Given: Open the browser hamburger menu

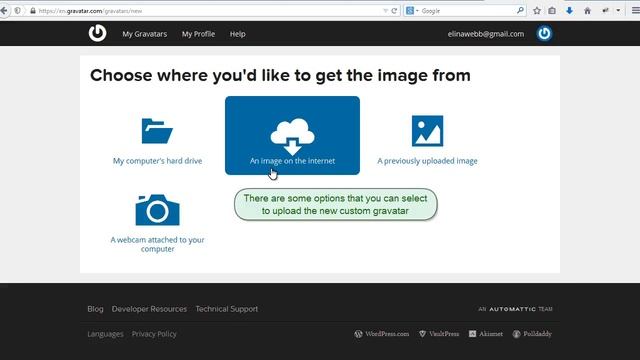Looking at the screenshot, I should pyautogui.click(x=636, y=11).
